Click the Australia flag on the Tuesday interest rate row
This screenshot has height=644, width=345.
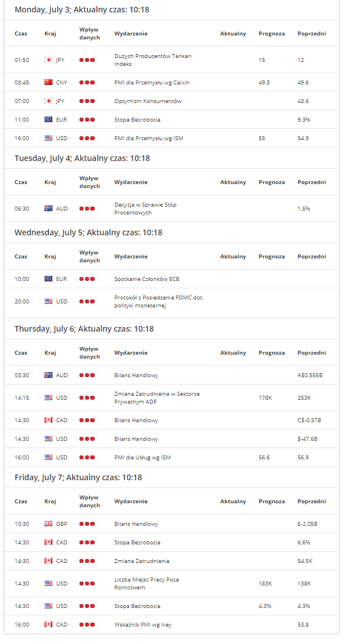pyautogui.click(x=48, y=209)
